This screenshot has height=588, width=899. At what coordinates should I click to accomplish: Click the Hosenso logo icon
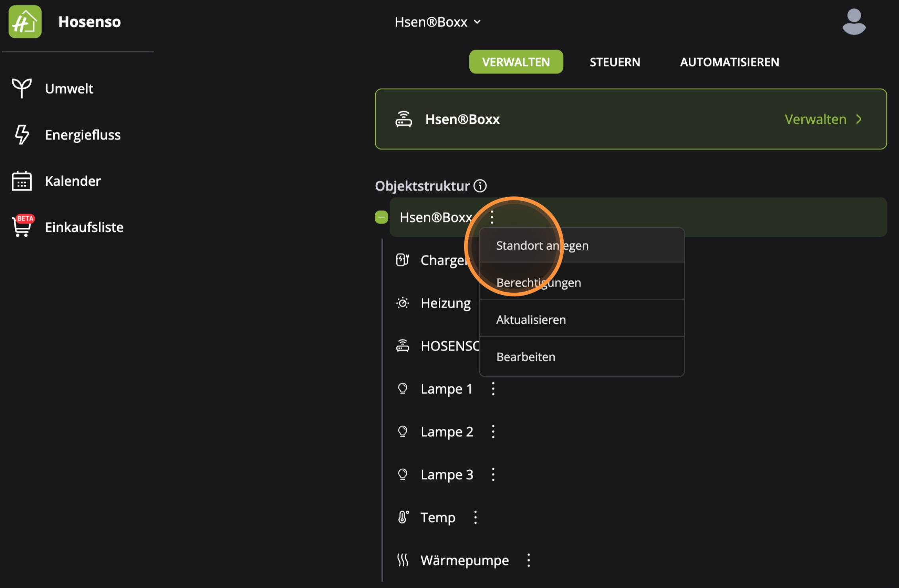click(25, 22)
